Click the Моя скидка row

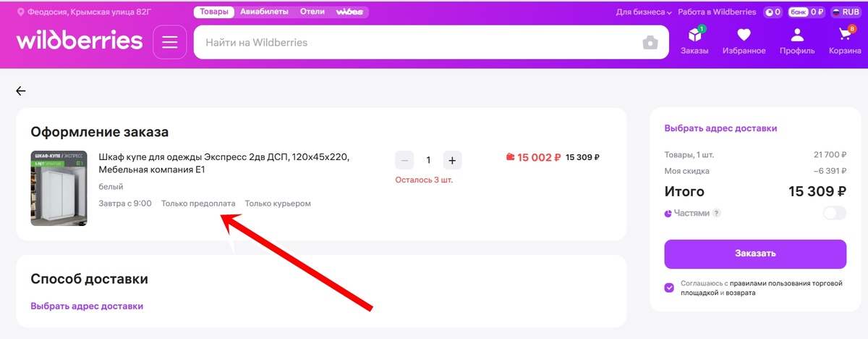coord(755,171)
